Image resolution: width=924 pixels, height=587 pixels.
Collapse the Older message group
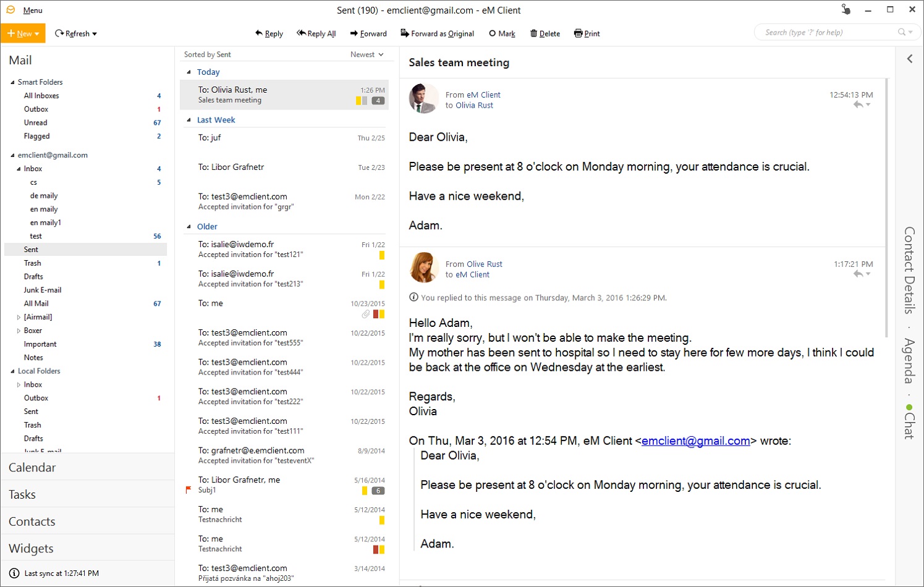pos(189,227)
